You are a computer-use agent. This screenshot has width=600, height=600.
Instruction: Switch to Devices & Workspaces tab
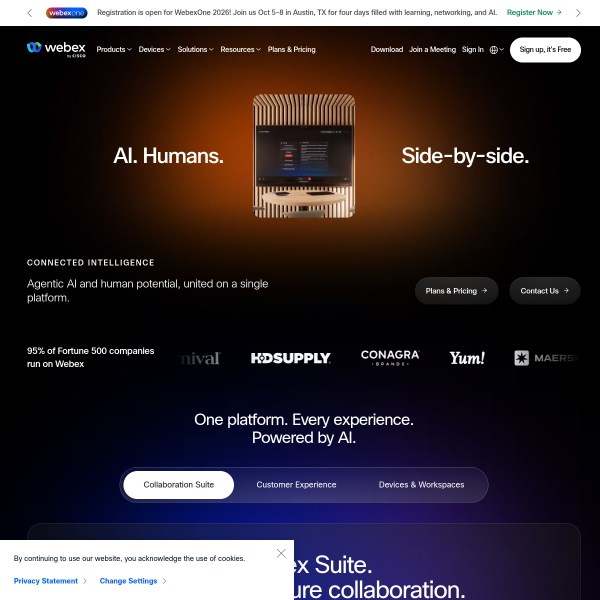click(421, 484)
